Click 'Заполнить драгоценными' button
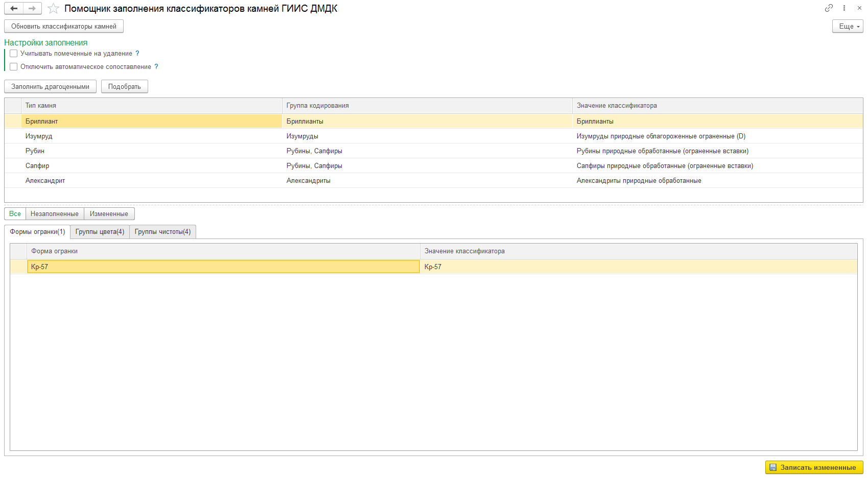Viewport: 868px width, 478px height. [x=50, y=86]
